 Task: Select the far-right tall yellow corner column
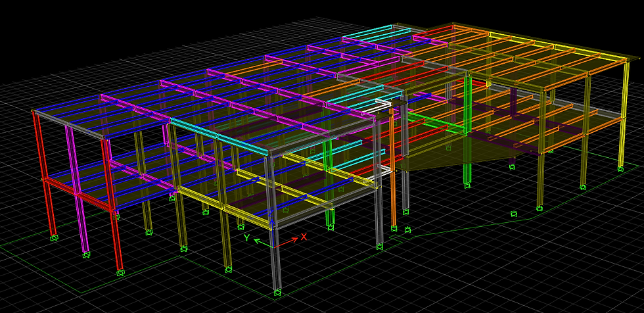point(624,114)
